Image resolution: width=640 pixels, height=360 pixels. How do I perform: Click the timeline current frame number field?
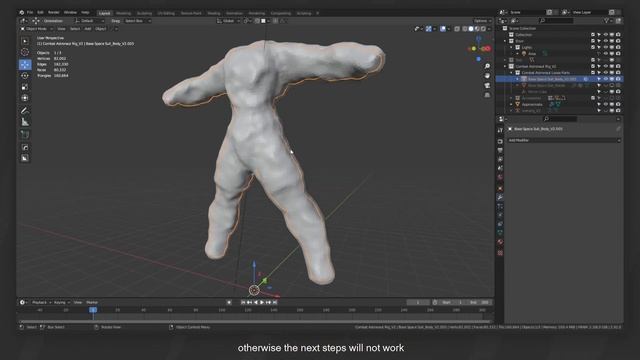pos(418,302)
